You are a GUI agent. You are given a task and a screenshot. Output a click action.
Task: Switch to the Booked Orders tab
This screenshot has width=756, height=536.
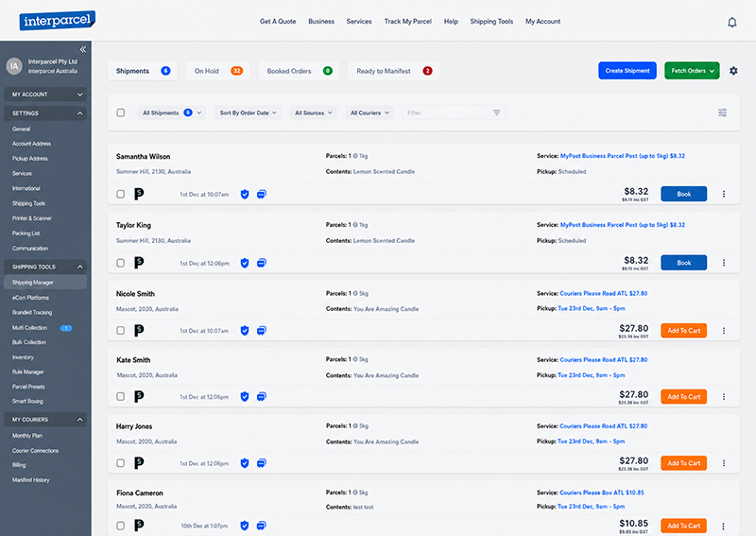coord(299,71)
